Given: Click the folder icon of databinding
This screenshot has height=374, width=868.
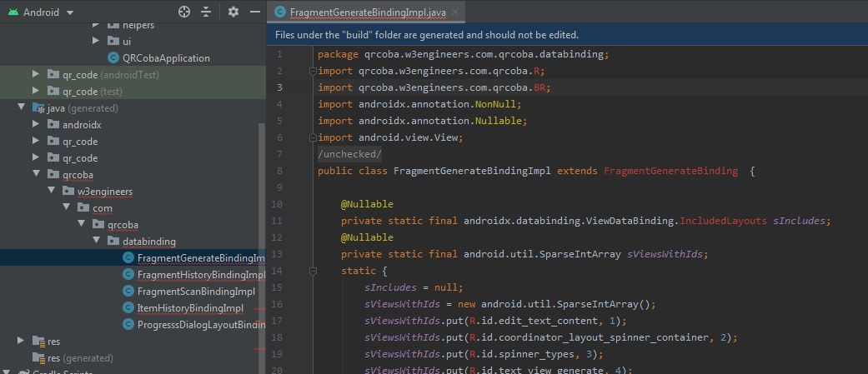Looking at the screenshot, I should click(113, 241).
